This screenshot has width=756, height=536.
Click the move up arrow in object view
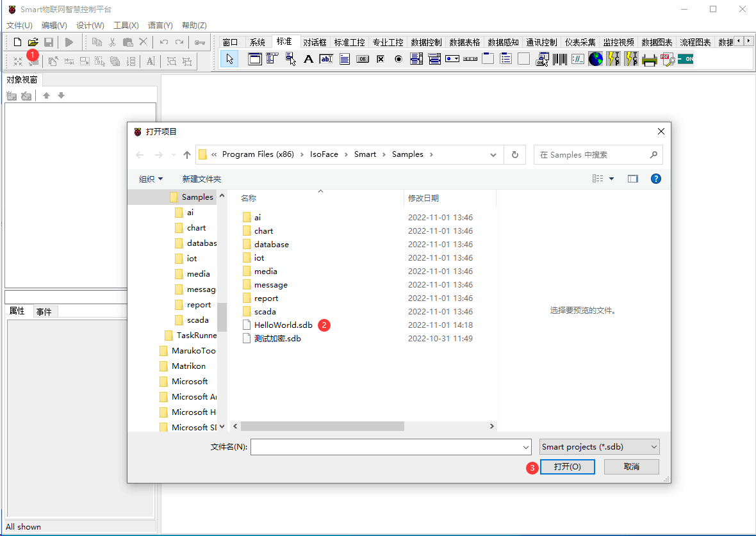[46, 95]
